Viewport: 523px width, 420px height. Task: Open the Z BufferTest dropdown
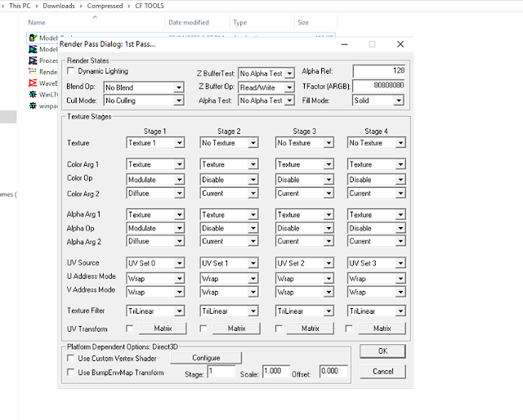266,73
